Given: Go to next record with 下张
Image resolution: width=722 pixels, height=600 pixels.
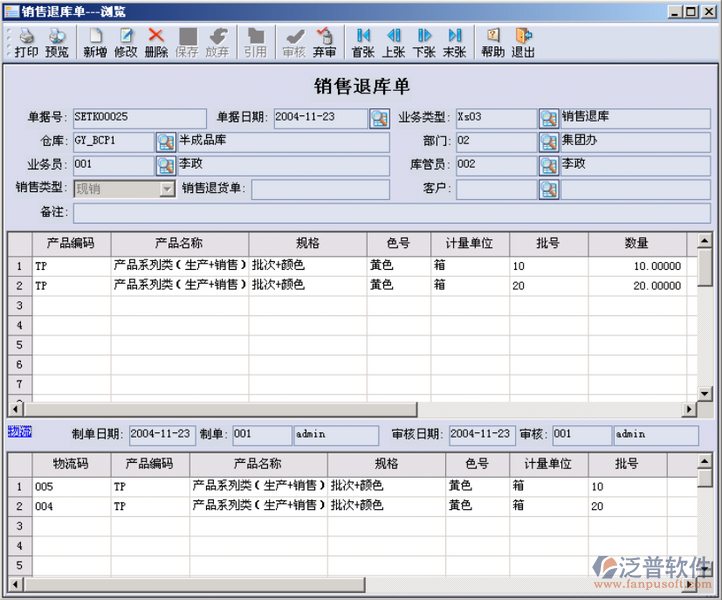Looking at the screenshot, I should 424,42.
